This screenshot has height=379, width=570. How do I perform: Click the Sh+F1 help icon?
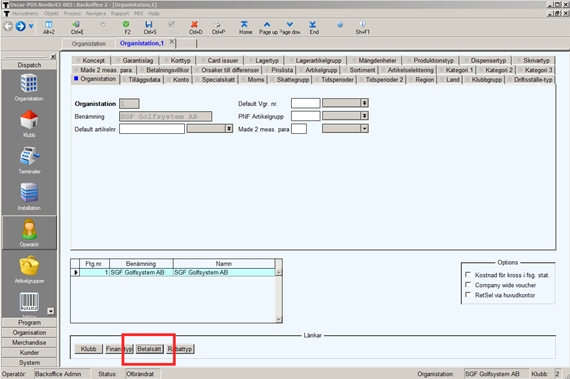pyautogui.click(x=362, y=25)
